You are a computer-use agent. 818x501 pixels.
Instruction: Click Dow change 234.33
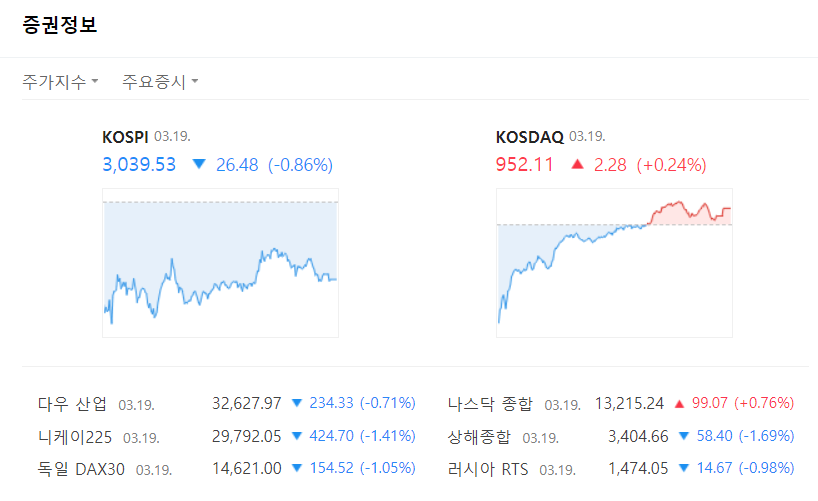(331, 403)
